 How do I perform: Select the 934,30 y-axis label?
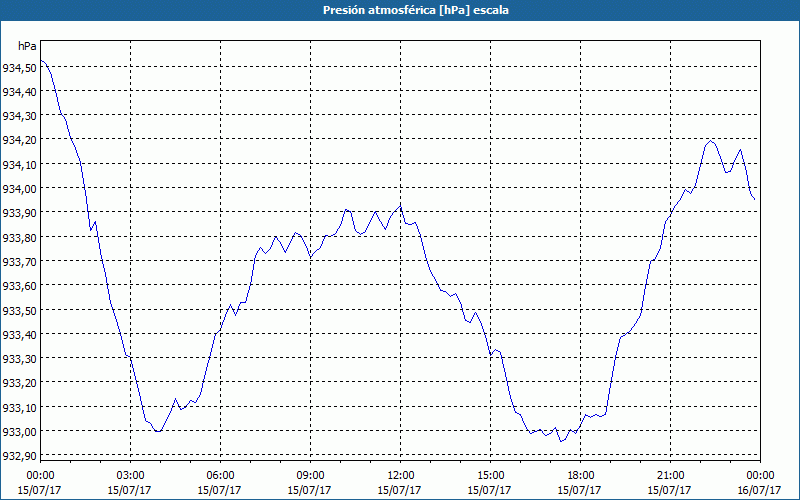[19, 116]
